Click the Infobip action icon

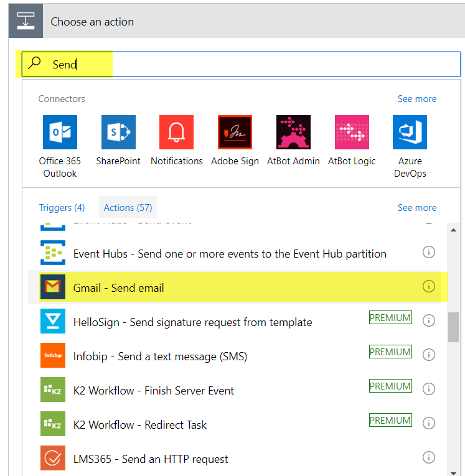[x=53, y=355]
